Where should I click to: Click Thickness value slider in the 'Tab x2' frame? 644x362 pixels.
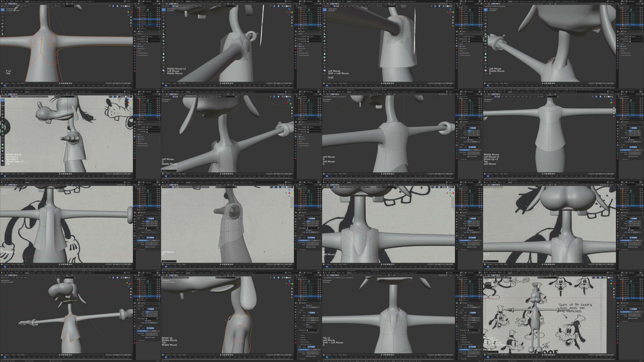tap(474, 318)
